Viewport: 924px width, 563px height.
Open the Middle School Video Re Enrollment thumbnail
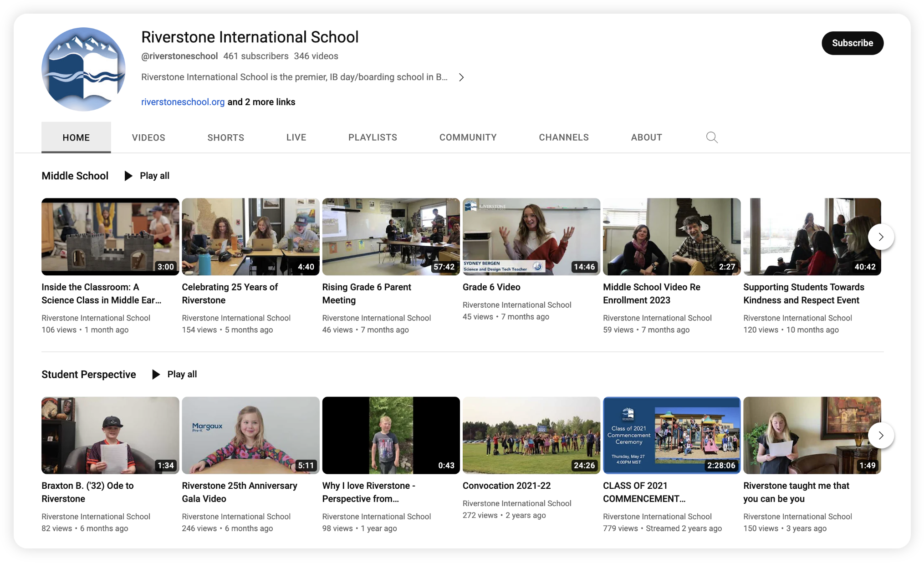click(x=672, y=237)
